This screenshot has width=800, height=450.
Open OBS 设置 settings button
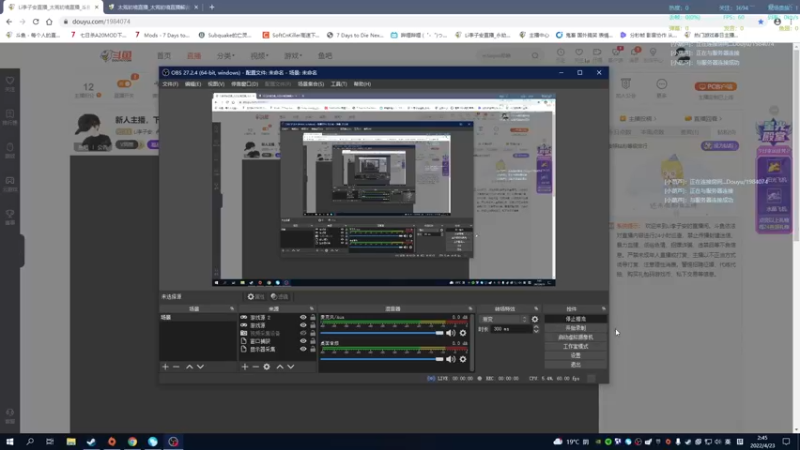576,356
